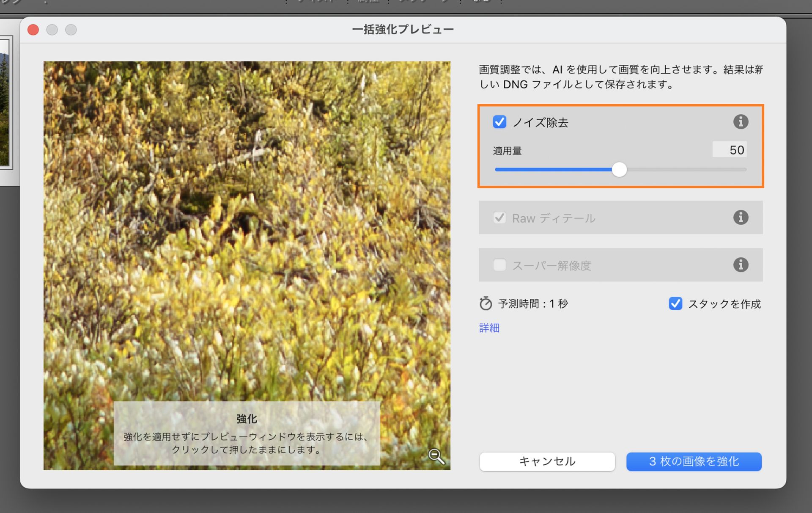The height and width of the screenshot is (513, 812).
Task: Select the 適用量 value field showing 50
Action: tap(730, 150)
